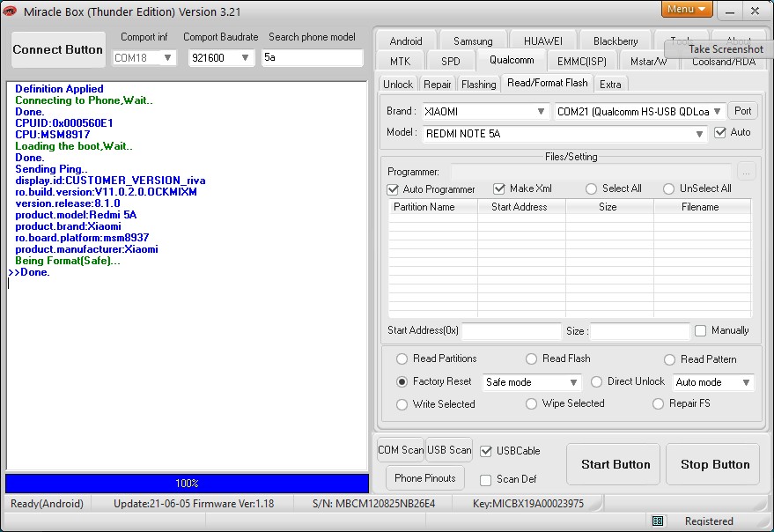Select the Read Partitions option
The image size is (774, 532).
click(x=402, y=358)
